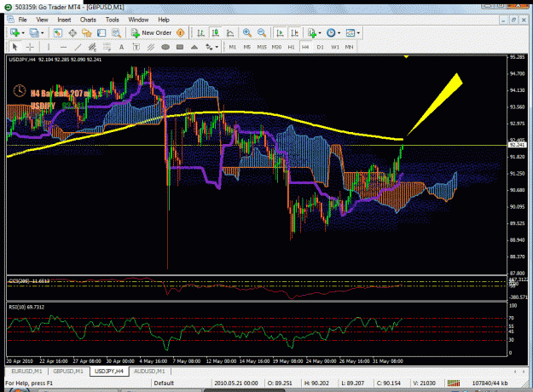Switch chart to MN timeframe

(349, 47)
